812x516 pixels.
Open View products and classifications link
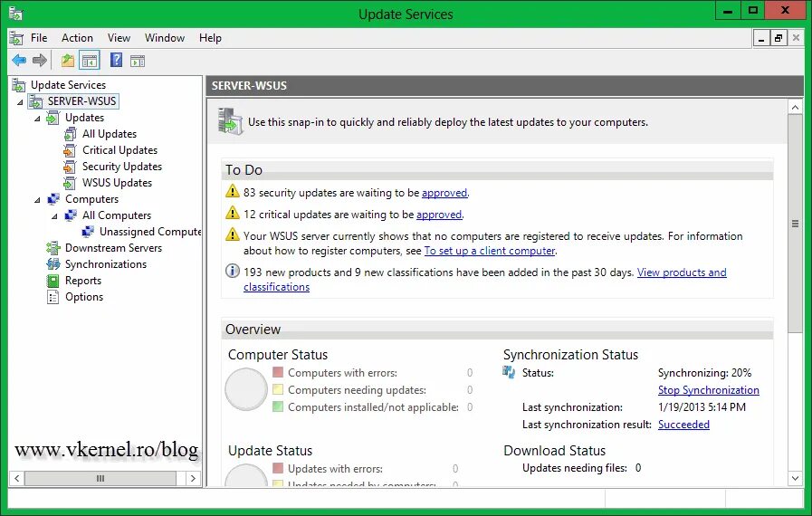tap(682, 272)
